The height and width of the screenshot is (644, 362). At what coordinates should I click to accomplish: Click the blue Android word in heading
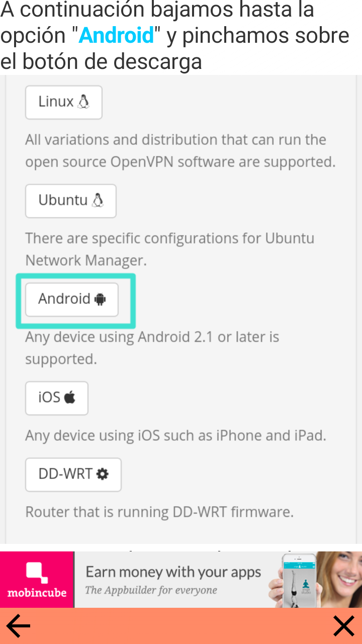116,35
